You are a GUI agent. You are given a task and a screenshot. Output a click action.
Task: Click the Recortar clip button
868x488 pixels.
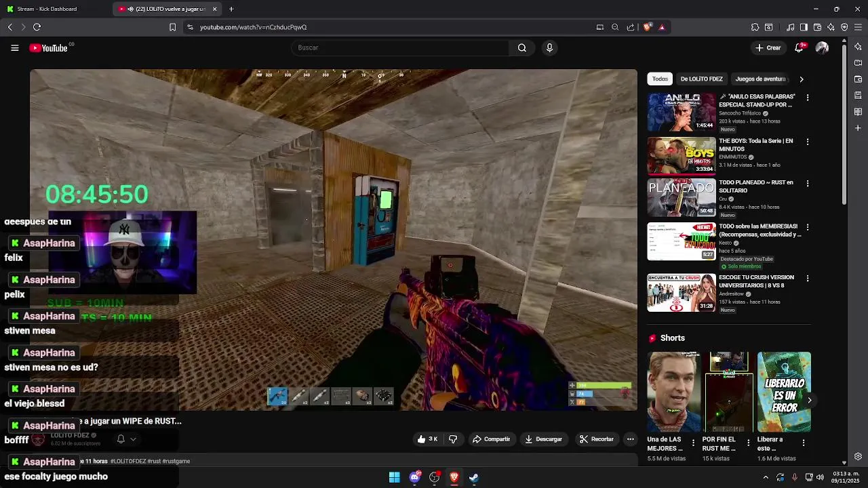coord(597,439)
